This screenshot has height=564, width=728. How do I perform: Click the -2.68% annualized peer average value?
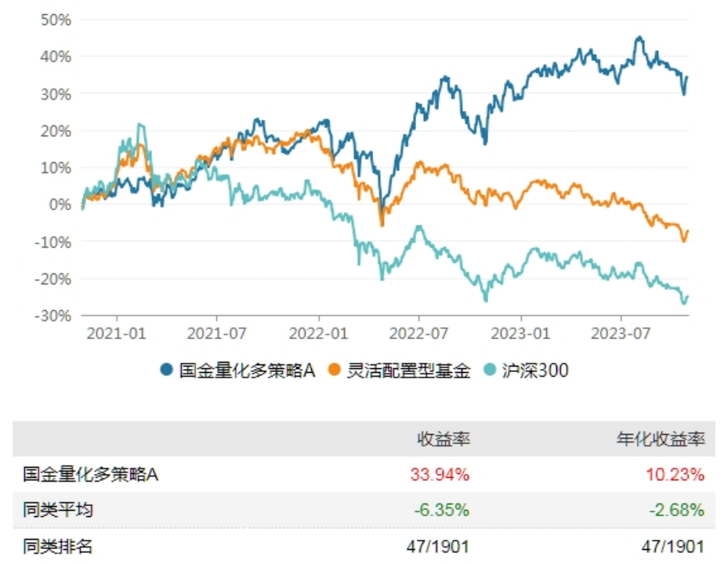click(x=679, y=510)
